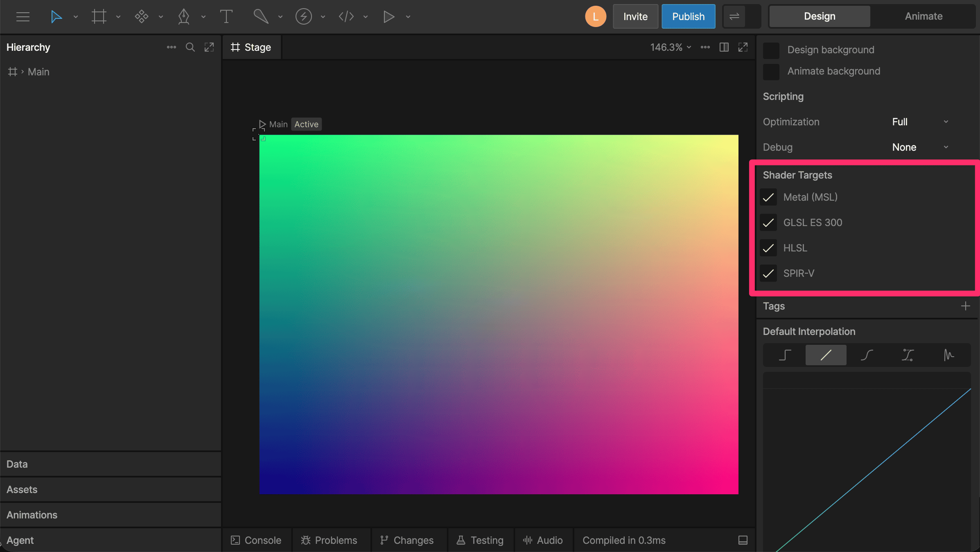Viewport: 980px width, 552px height.
Task: Click the Active state badge
Action: pos(306,124)
